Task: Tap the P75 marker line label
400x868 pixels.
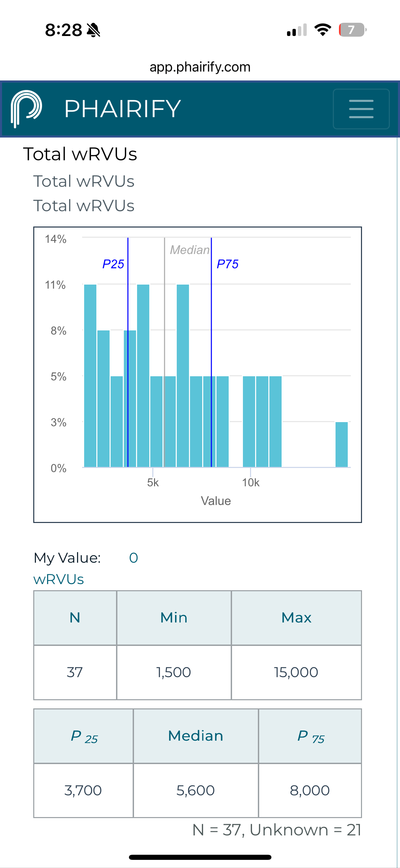Action: [x=228, y=264]
